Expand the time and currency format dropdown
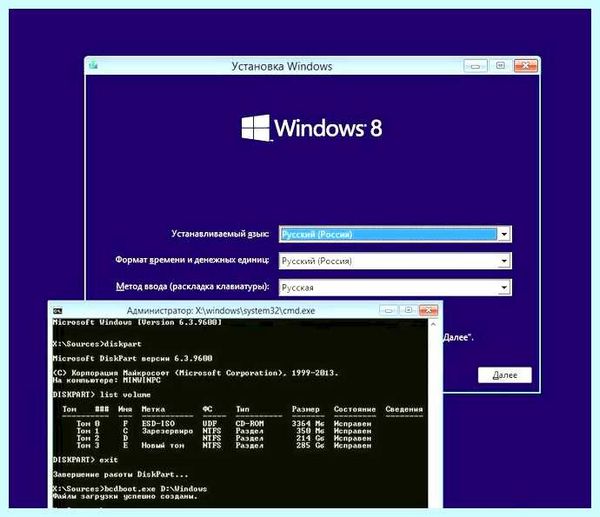Screen dimensions: 600x517 tap(504, 261)
